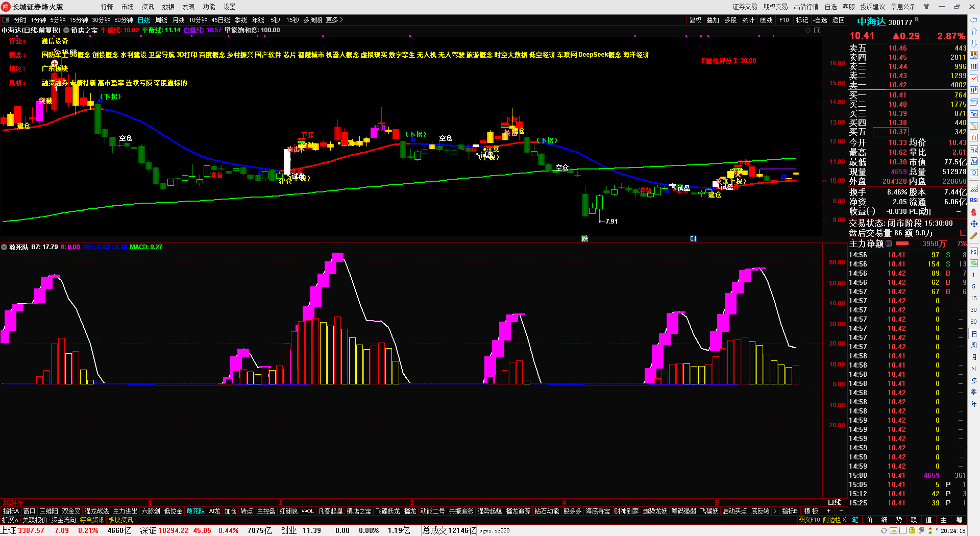This screenshot has height=536, width=980.
Task: Toggle the 复权 option in the chart toolbar
Action: point(695,20)
